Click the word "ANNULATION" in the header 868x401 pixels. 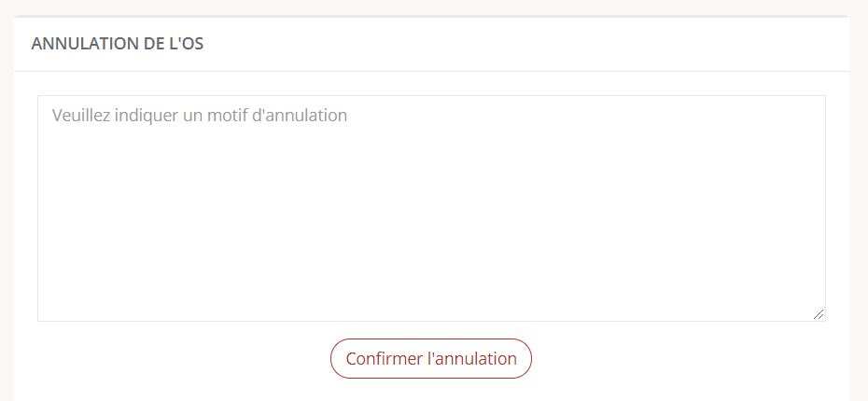coord(85,44)
